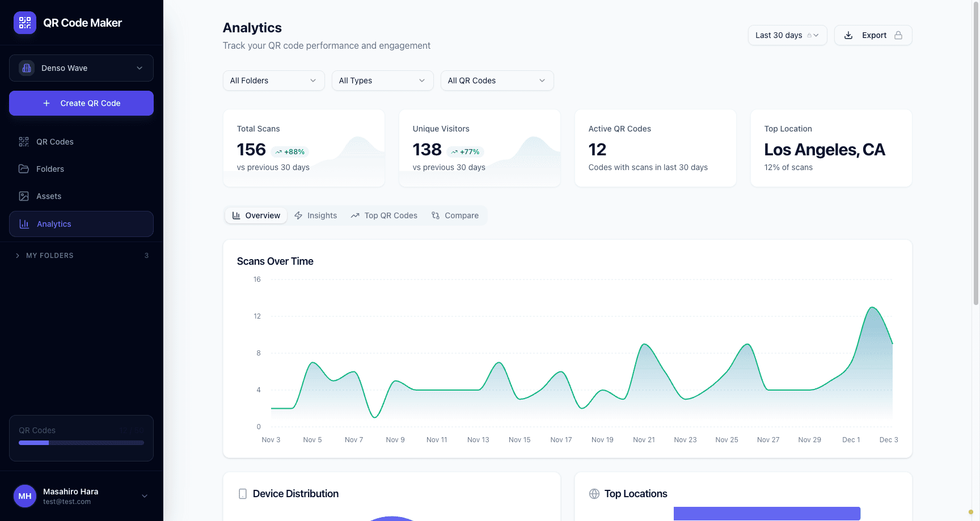Click the device icon beside Device Distribution
Image resolution: width=980 pixels, height=521 pixels.
coord(243,494)
